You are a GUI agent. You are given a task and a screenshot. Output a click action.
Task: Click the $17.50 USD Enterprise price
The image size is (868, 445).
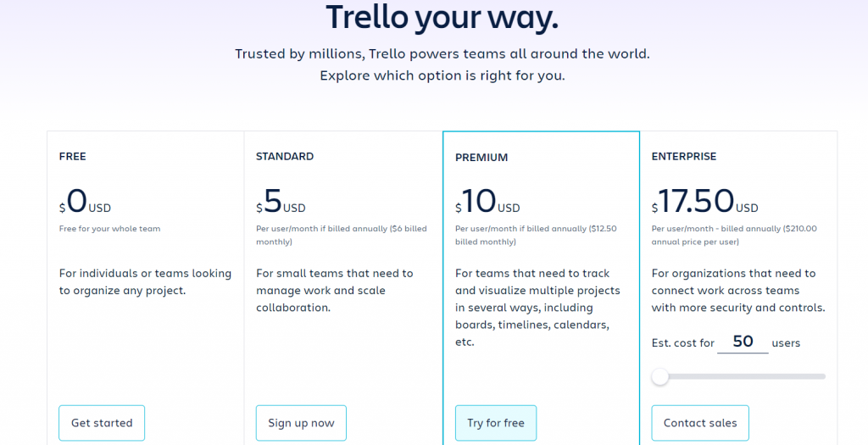pyautogui.click(x=704, y=203)
